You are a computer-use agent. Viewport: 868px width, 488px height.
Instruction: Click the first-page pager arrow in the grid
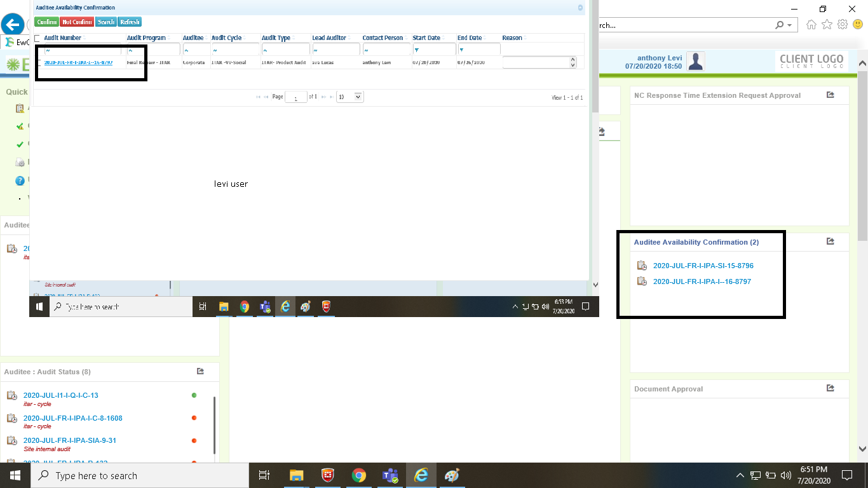(x=259, y=97)
